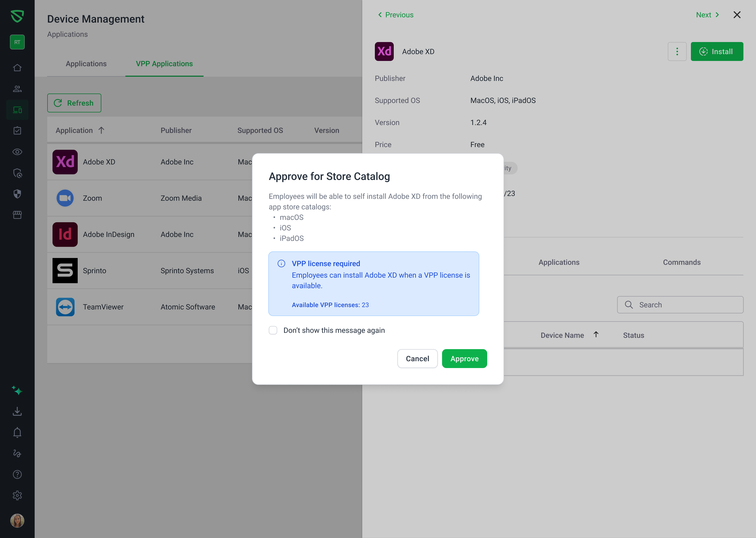Viewport: 756px width, 538px height.
Task: Click the green Approve button
Action: tap(464, 358)
